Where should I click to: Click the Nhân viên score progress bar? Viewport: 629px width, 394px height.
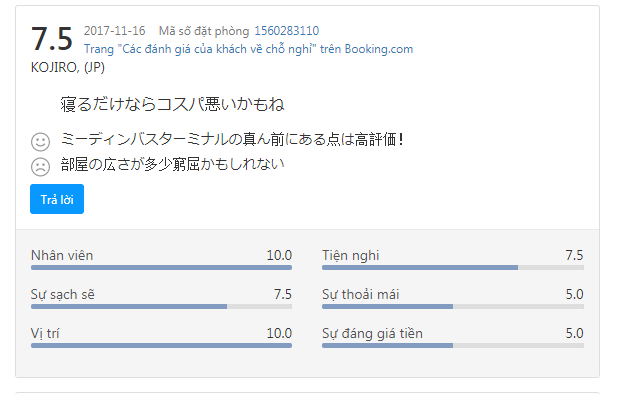(x=161, y=268)
